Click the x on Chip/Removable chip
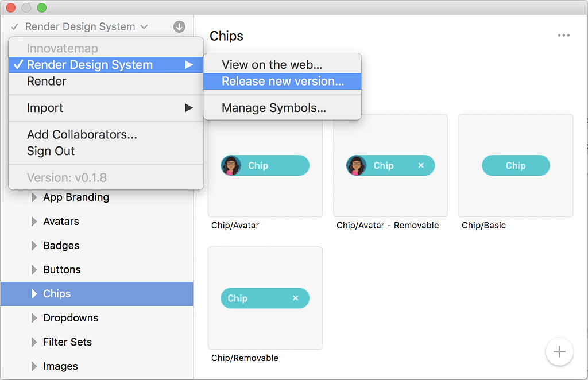Screen dimensions: 588x380 pos(296,298)
